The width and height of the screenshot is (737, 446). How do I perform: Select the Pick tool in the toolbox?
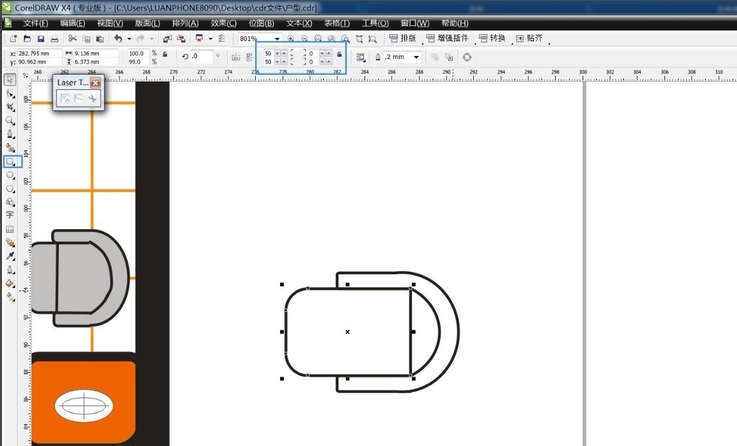(11, 79)
